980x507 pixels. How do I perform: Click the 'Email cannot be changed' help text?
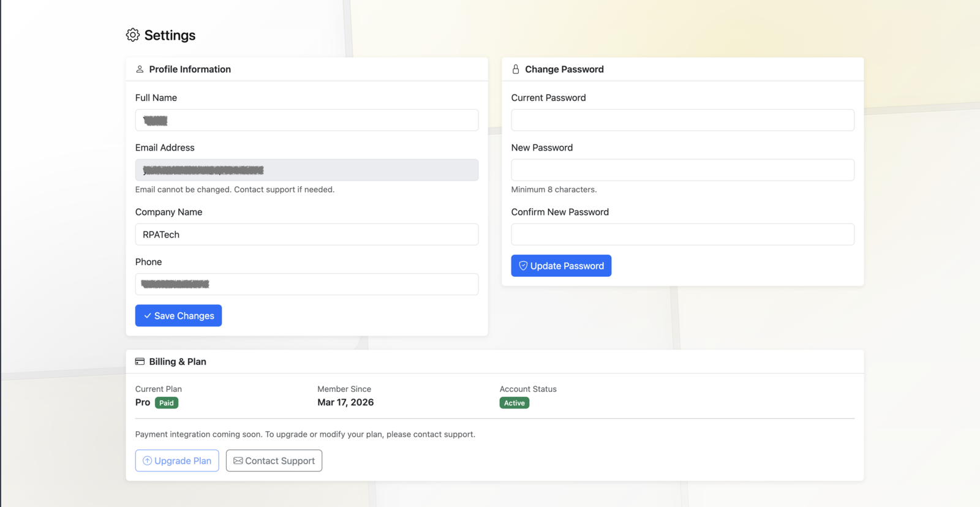(x=235, y=190)
